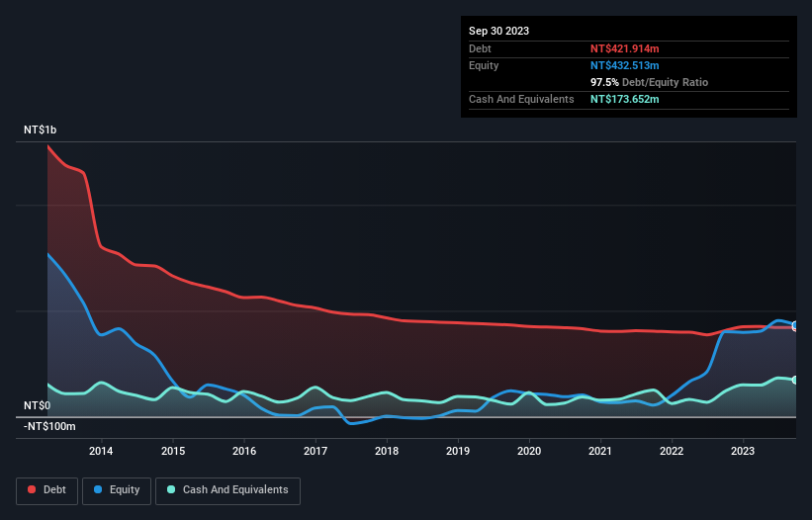Screen dimensions: 812x520
Task: Click the blue Equity legend dot
Action: coord(98,489)
